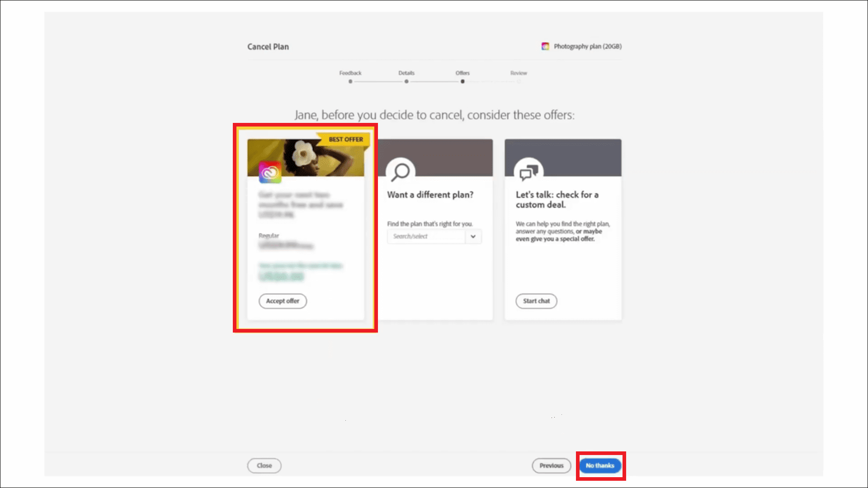Jump to the Review step dot
This screenshot has width=868, height=488.
[519, 82]
